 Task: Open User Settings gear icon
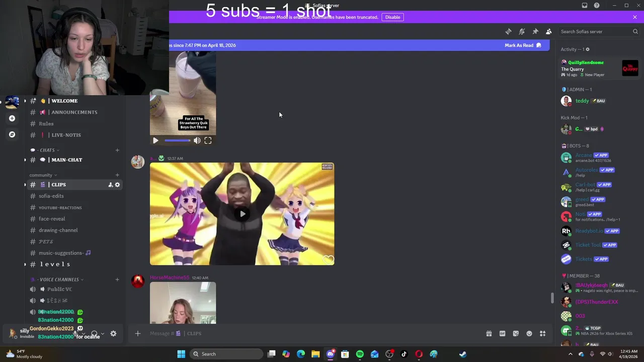click(x=113, y=333)
